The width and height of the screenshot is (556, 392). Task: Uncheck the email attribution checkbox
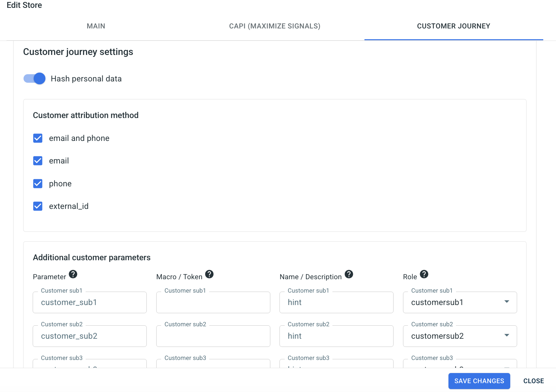click(38, 161)
